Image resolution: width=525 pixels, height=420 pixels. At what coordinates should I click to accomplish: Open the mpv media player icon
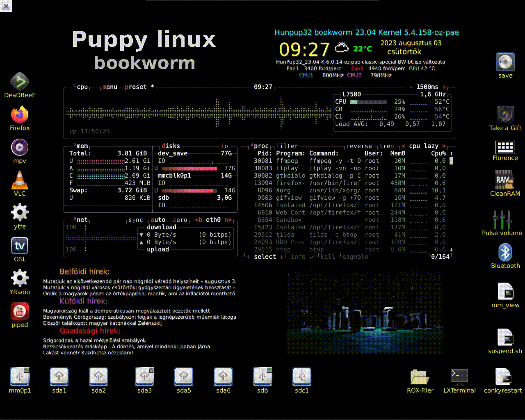tap(20, 147)
